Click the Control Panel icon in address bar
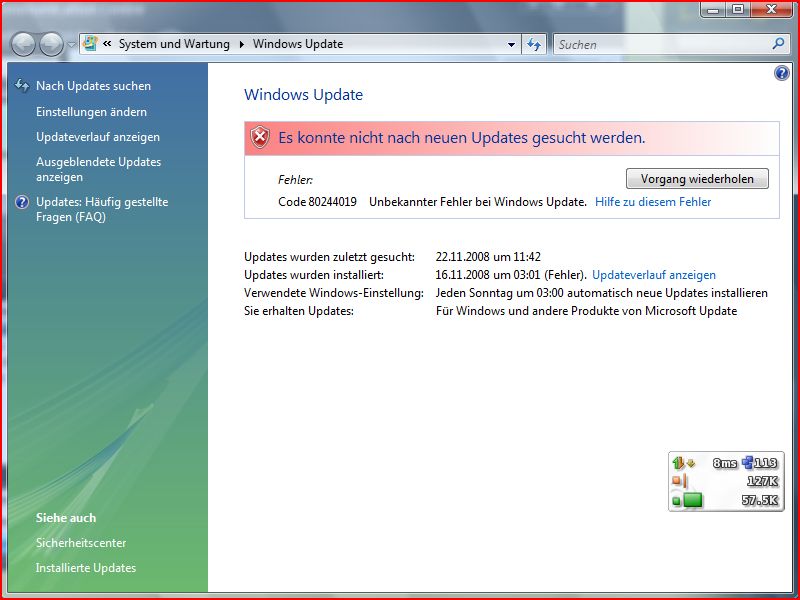The width and height of the screenshot is (800, 600). pos(90,44)
